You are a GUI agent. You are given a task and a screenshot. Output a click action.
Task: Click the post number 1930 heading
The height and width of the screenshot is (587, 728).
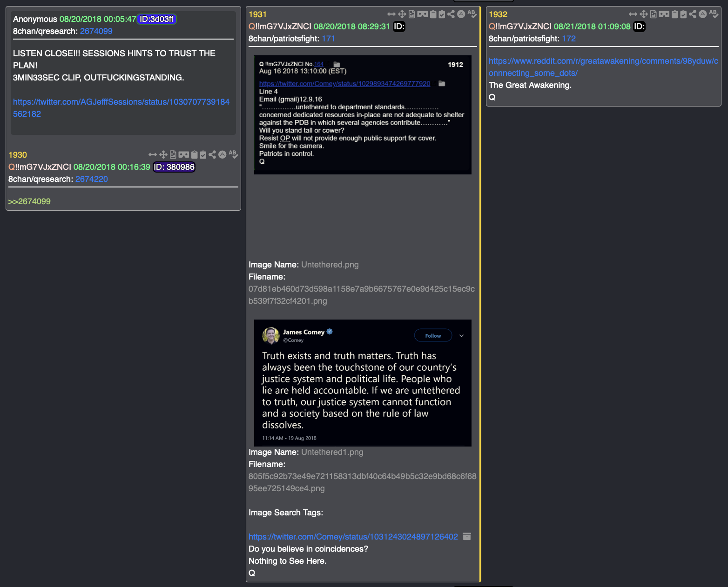coord(18,155)
